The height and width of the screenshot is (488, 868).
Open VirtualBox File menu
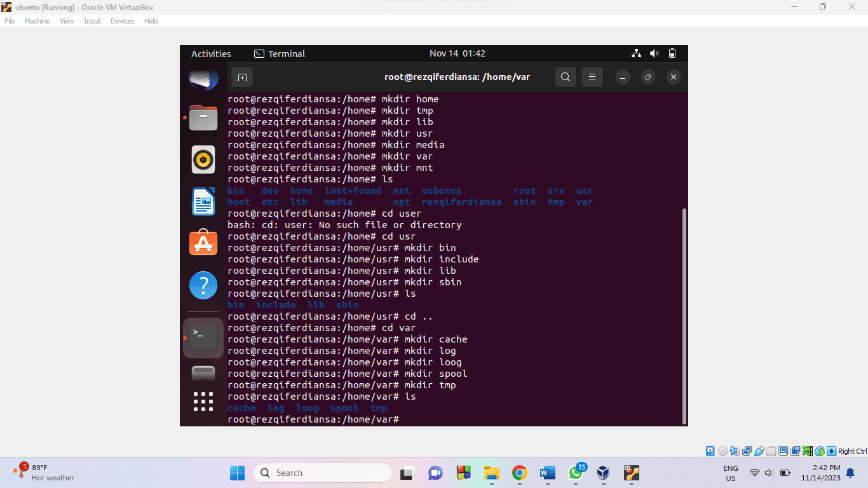pos(10,21)
